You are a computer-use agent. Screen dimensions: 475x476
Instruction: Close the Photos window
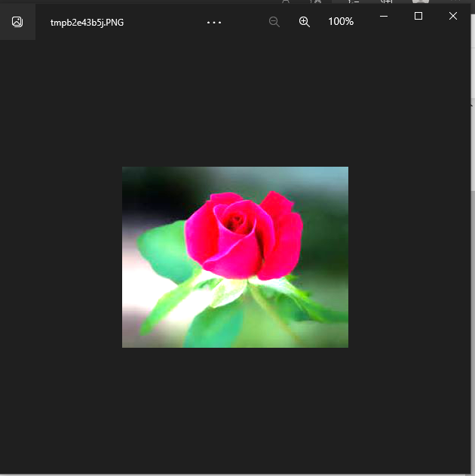click(453, 16)
